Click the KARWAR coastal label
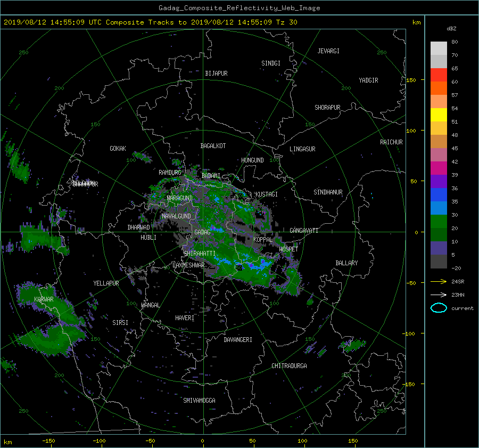The width and height of the screenshot is (479, 448). (44, 299)
